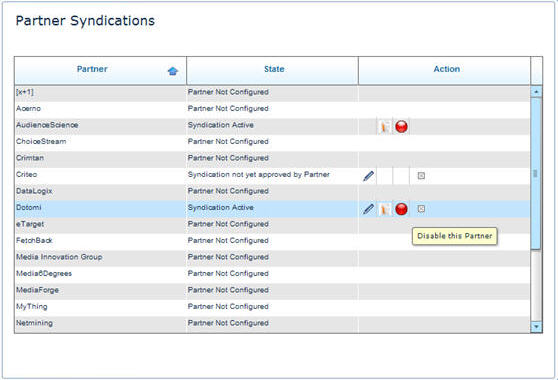The width and height of the screenshot is (558, 380).
Task: Click 'Partner Not Configured' state for DataLogix
Action: (228, 191)
